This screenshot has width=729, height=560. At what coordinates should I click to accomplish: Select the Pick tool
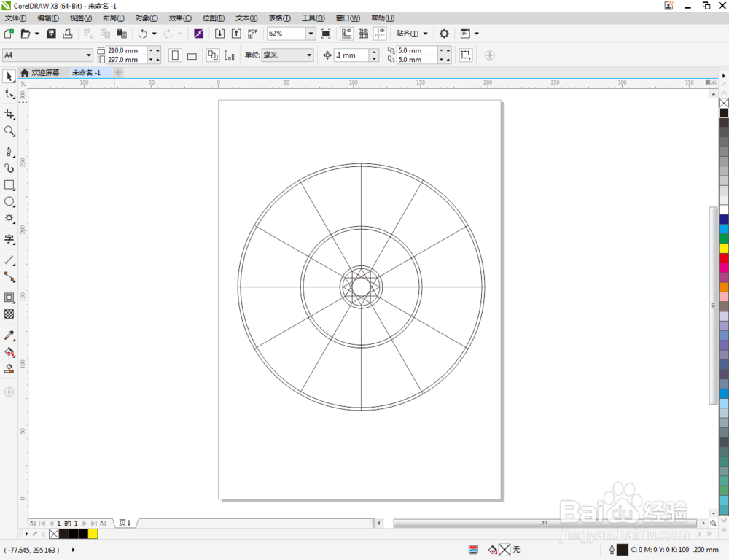[x=9, y=77]
